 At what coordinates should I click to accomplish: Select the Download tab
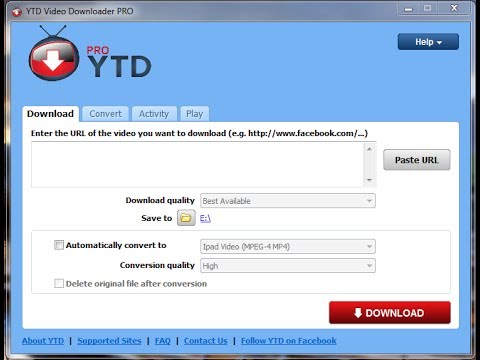click(x=51, y=114)
